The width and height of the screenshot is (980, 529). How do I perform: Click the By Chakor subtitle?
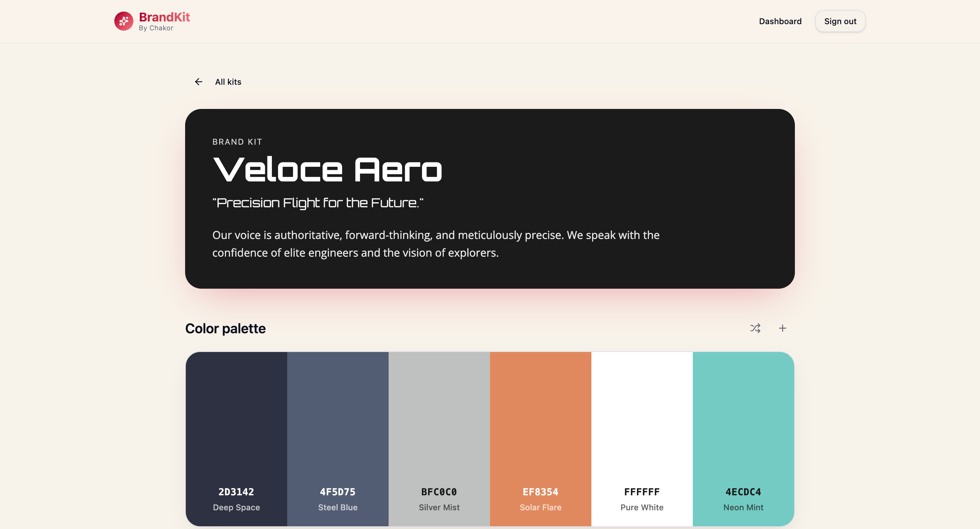pyautogui.click(x=156, y=28)
